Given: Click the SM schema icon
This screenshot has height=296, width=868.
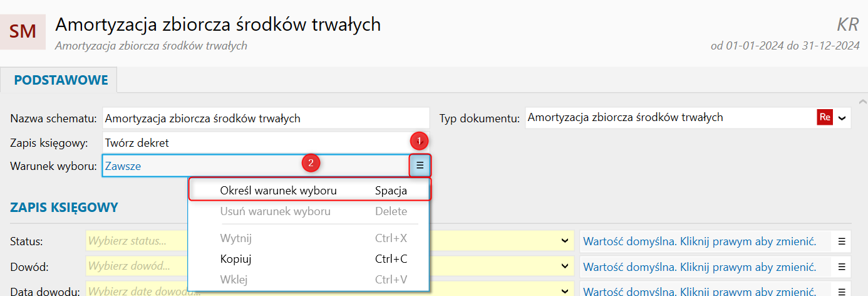Looking at the screenshot, I should tap(23, 31).
